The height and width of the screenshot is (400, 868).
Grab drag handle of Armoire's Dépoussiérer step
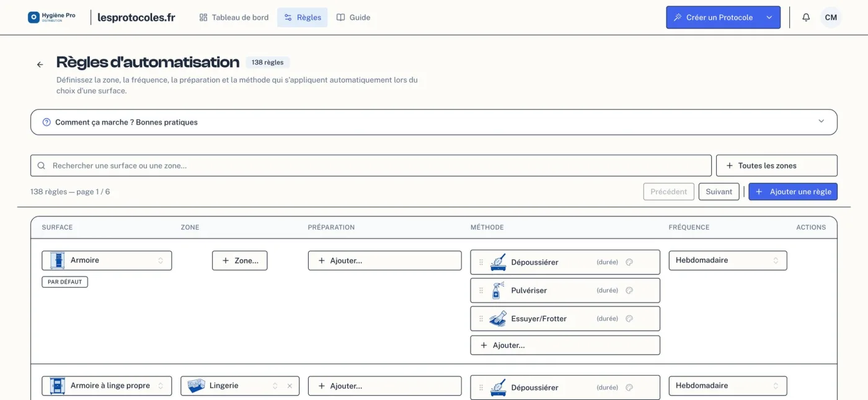(x=481, y=262)
